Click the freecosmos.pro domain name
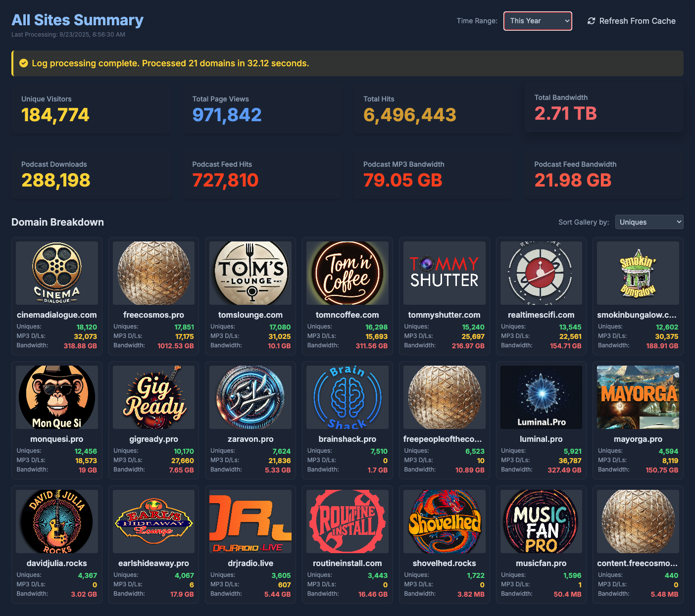 (x=153, y=315)
